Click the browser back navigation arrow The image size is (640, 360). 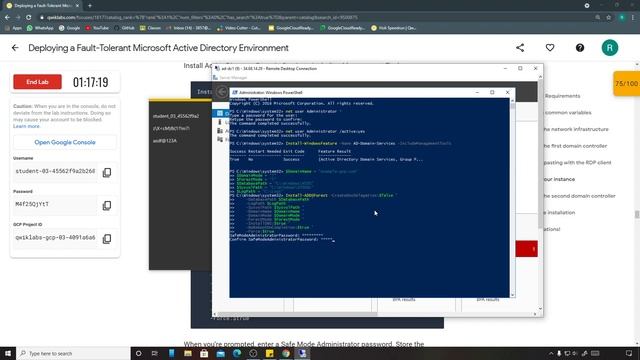7,18
